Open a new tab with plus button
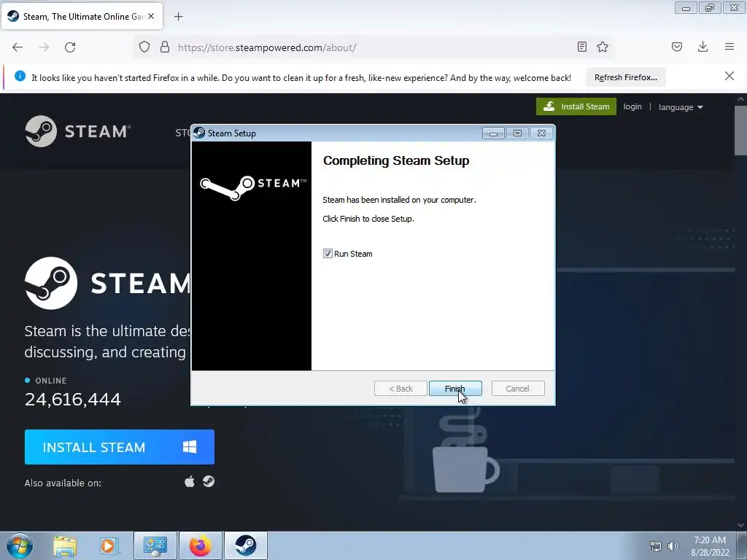This screenshot has width=747, height=560. click(179, 17)
